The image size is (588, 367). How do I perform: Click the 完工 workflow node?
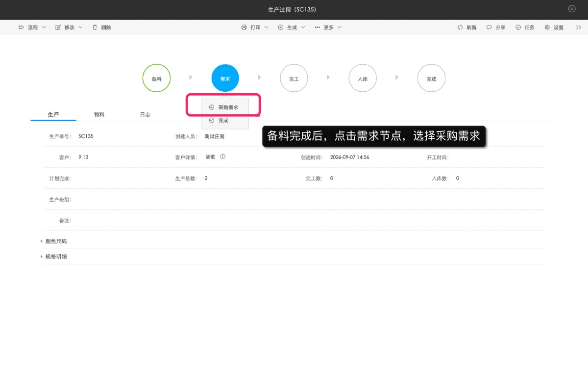pos(294,79)
